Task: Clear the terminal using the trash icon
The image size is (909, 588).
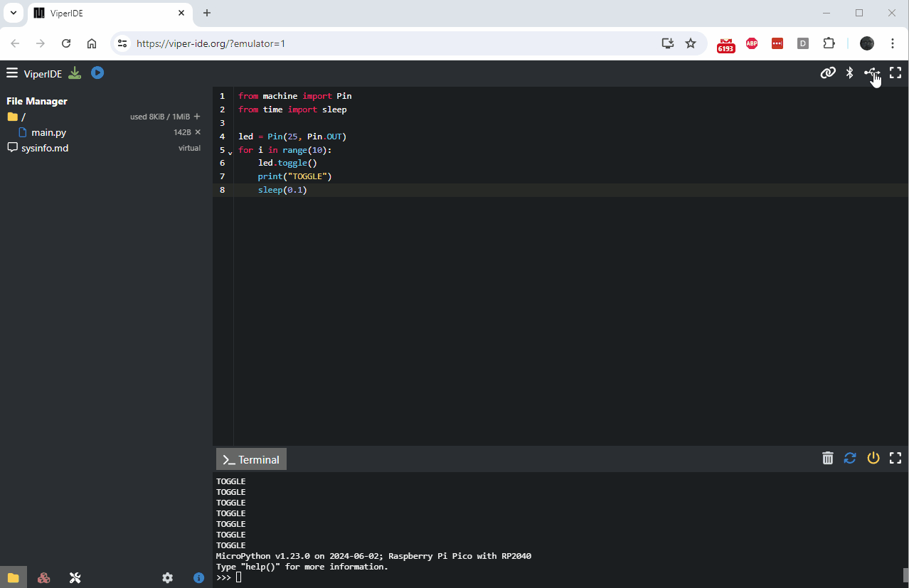Action: tap(827, 458)
